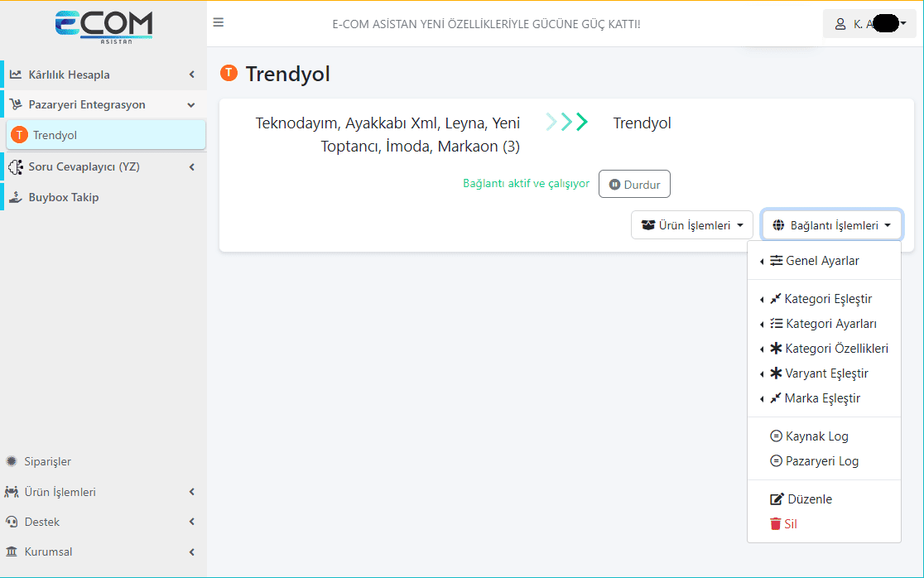
Task: Click the Pazaryeri Entegrasyon icon
Action: (16, 105)
